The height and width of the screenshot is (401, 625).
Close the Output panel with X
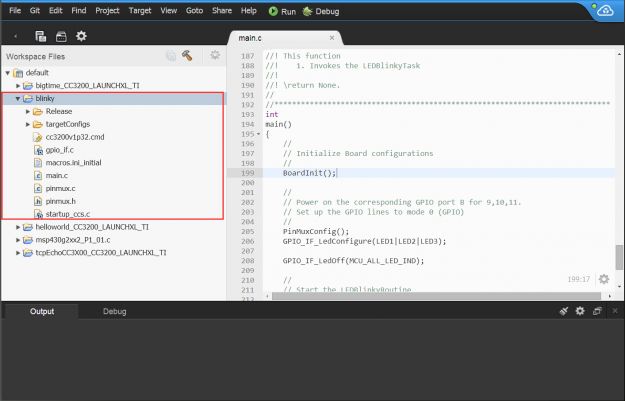pos(615,311)
